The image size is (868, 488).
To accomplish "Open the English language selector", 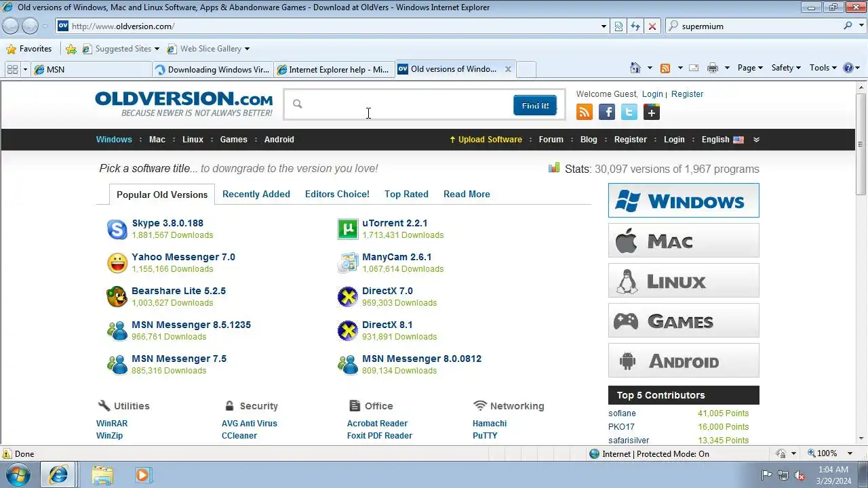I will pos(722,140).
